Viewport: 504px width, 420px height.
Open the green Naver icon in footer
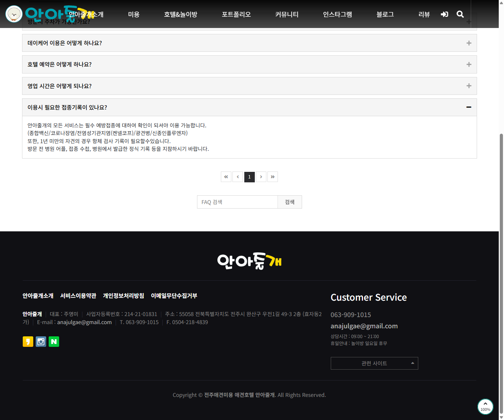pos(54,342)
